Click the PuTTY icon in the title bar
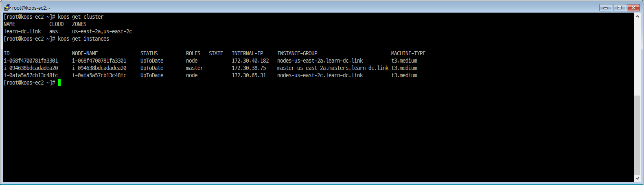 pos(7,7)
